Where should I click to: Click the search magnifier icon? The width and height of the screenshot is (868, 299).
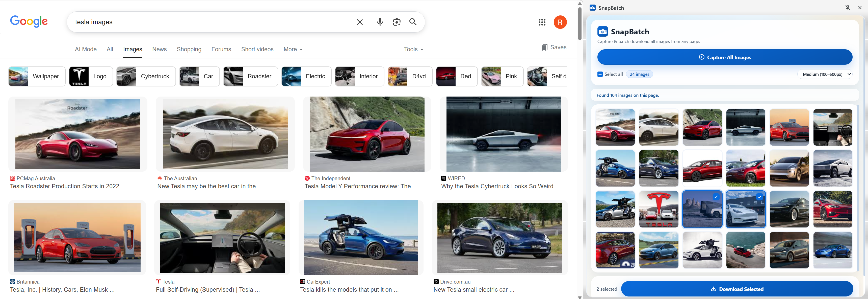click(413, 22)
